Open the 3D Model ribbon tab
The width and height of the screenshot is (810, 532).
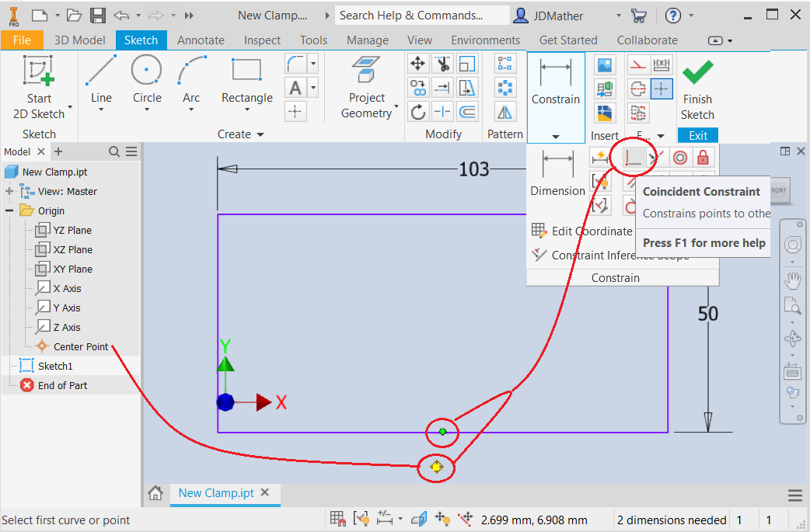[79, 40]
